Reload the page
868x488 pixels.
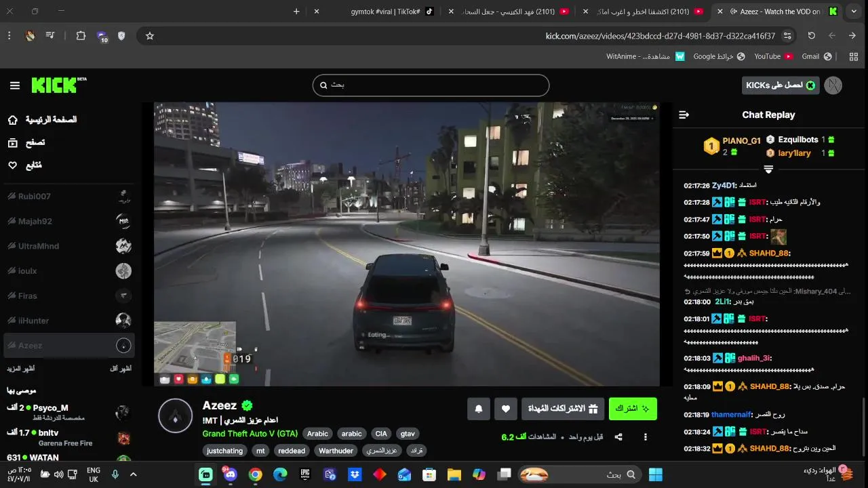[x=811, y=36]
